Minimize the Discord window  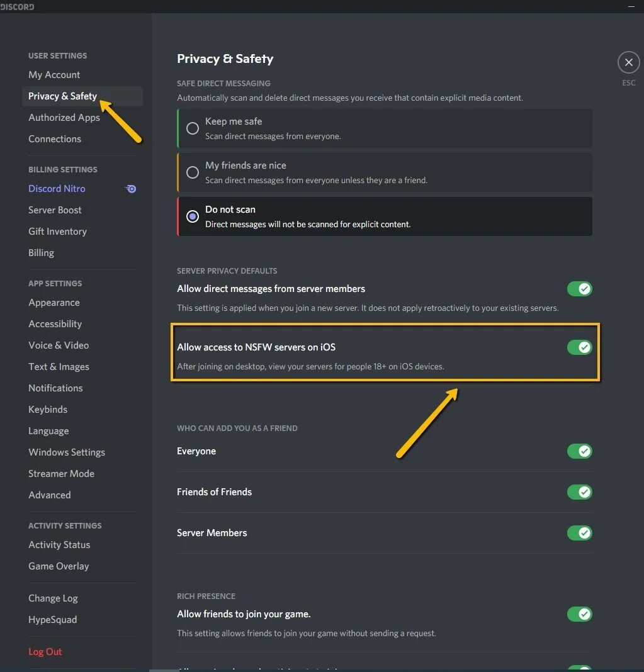point(631,6)
